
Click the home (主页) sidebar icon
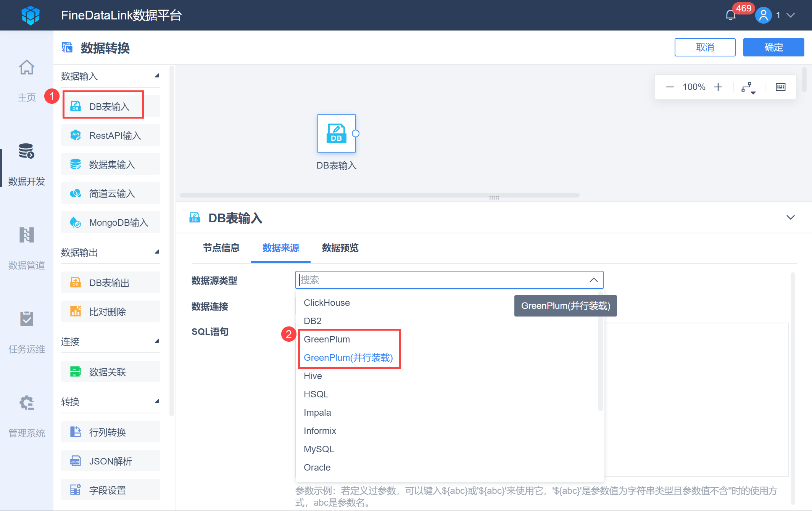(27, 68)
